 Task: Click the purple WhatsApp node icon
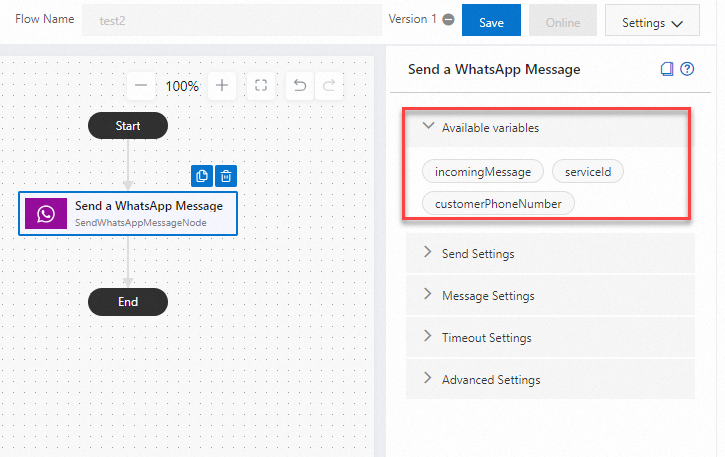click(x=46, y=214)
